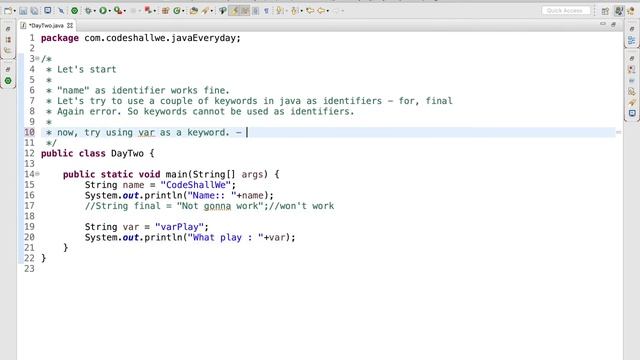
Task: Click "Let's start" comment on line 4
Action: click(87, 69)
